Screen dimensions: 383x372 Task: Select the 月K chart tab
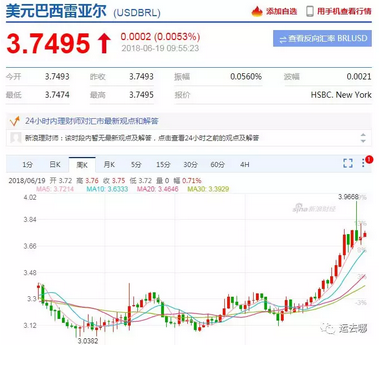pos(109,164)
